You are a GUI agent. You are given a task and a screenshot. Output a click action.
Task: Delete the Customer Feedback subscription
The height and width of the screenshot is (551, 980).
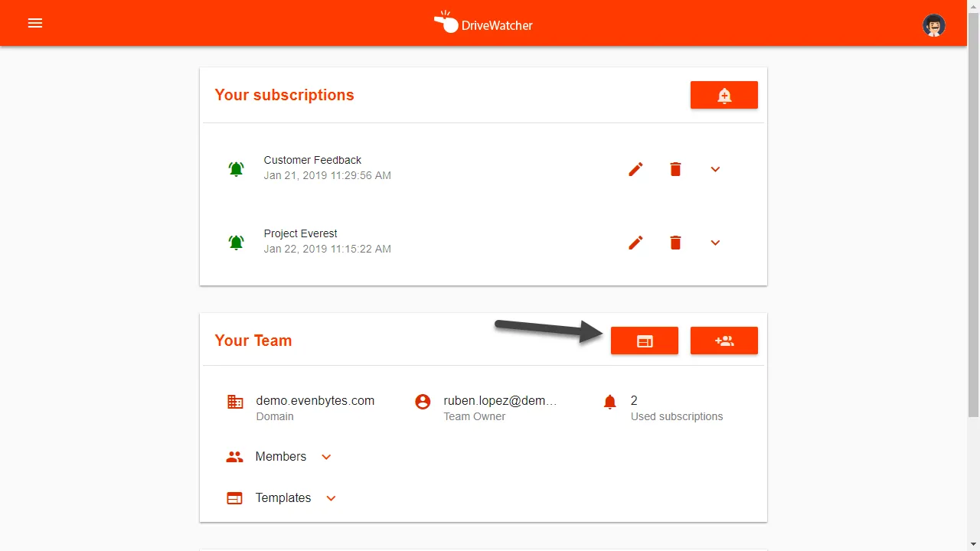click(x=675, y=169)
